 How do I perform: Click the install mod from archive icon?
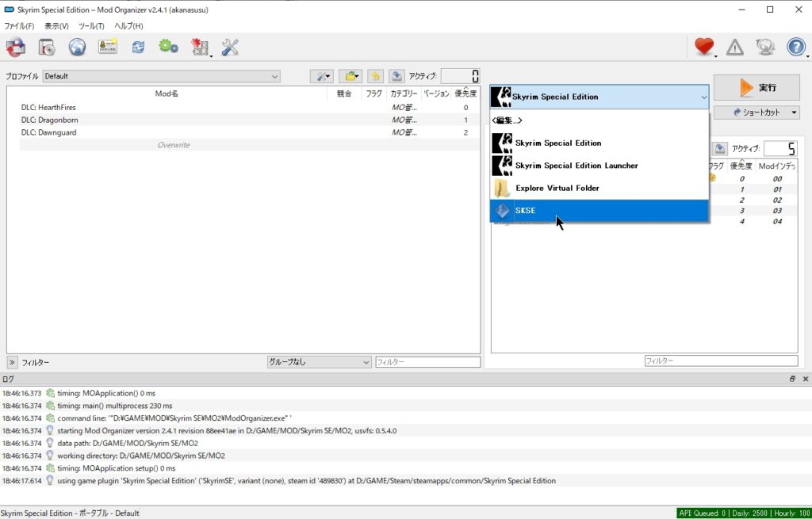tap(16, 48)
